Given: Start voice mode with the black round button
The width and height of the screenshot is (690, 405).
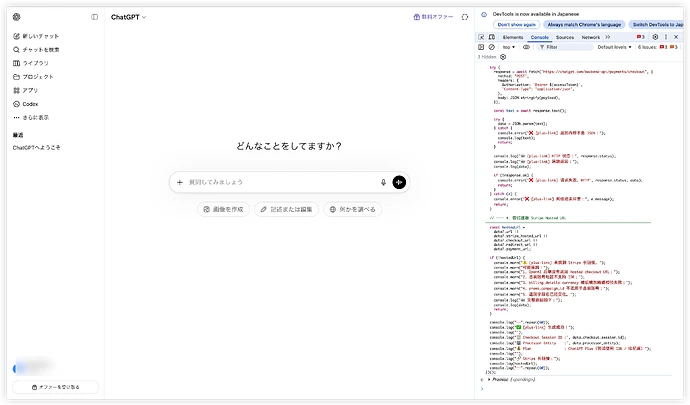Looking at the screenshot, I should pos(399,182).
